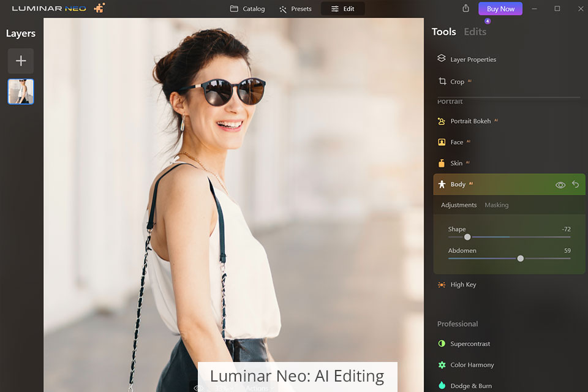Maximize the Luminar Neo window
Screen dimensions: 588x392
click(557, 9)
